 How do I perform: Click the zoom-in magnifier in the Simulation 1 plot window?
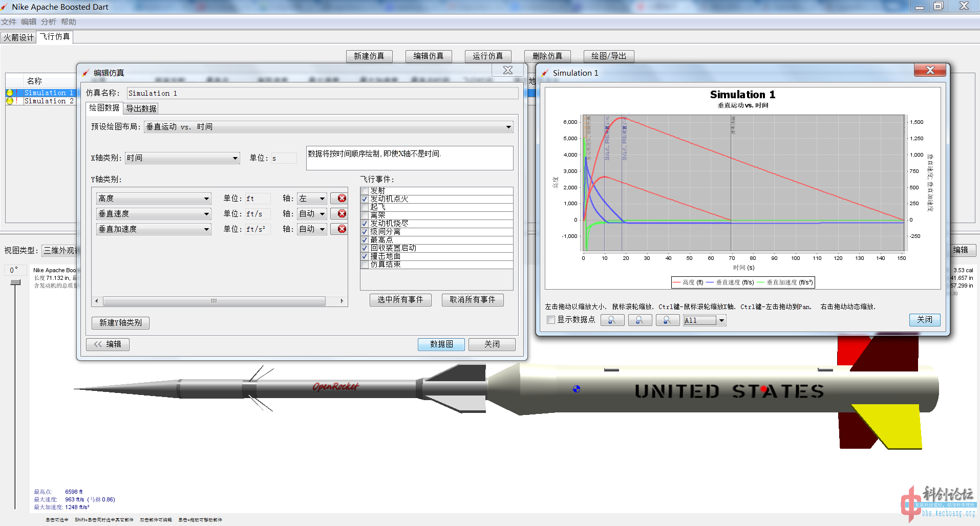pyautogui.click(x=612, y=320)
